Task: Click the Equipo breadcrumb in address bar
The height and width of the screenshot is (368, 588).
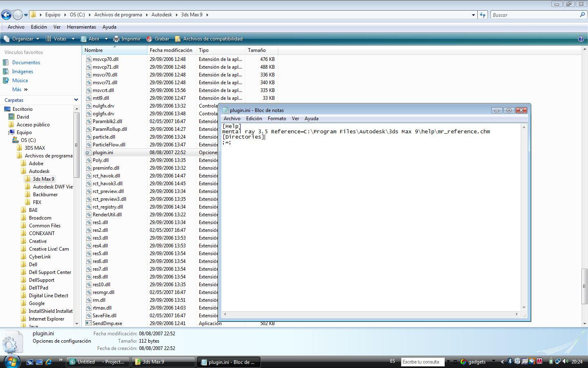Action: tap(53, 15)
